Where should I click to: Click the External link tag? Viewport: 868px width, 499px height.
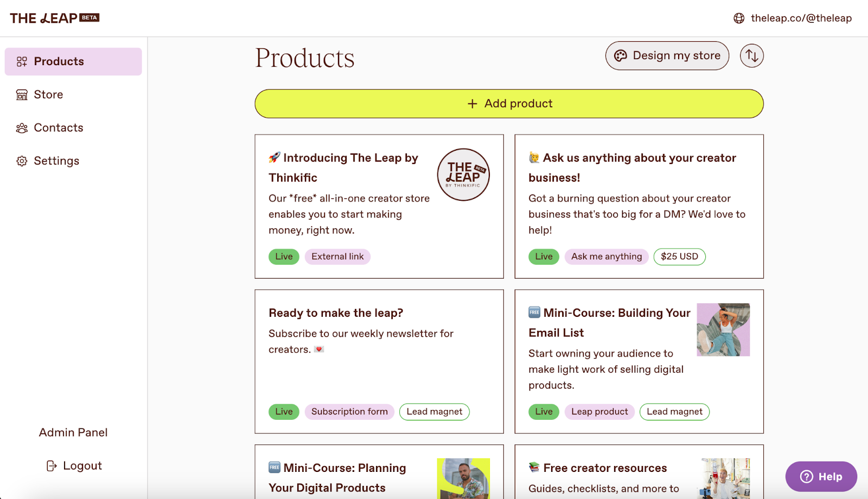click(x=337, y=257)
